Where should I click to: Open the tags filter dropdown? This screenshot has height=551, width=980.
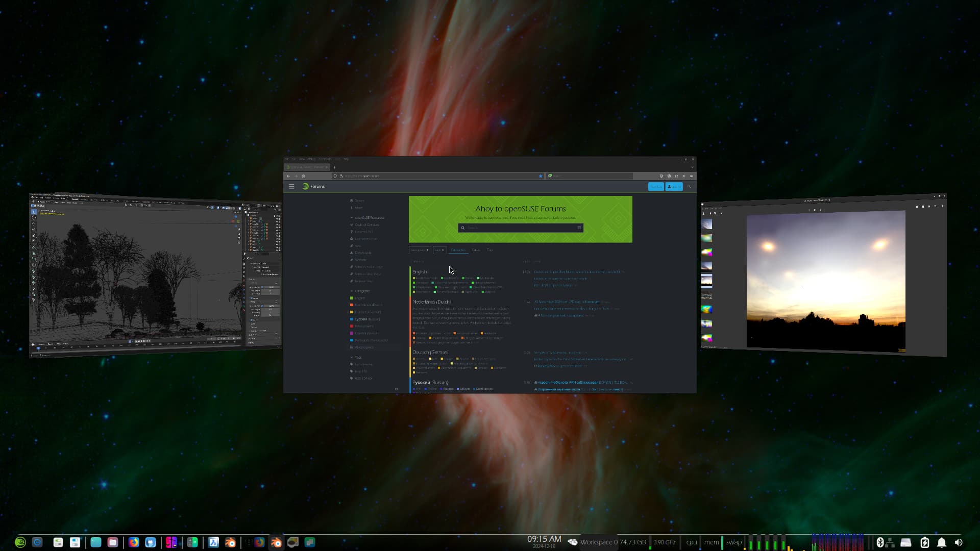pos(439,250)
